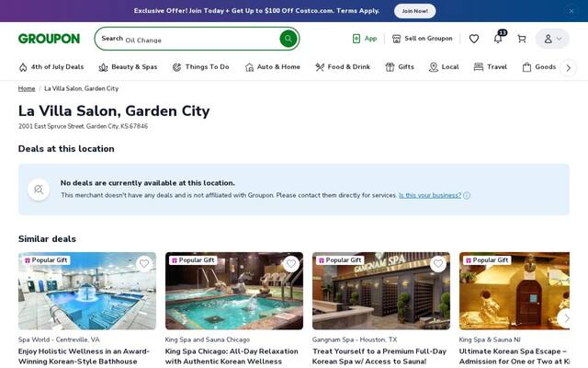This screenshot has width=588, height=368.
Task: Click info icon beside business link
Action: [x=467, y=195]
